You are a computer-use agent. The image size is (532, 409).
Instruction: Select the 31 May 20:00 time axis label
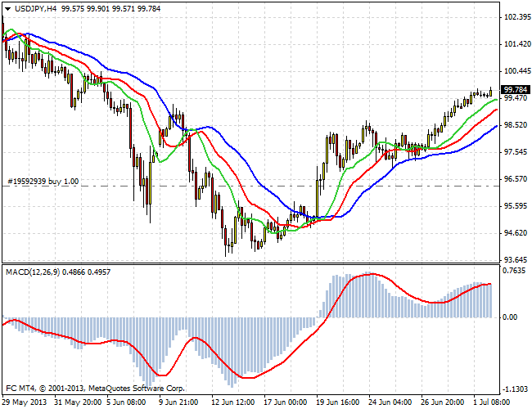tap(78, 402)
